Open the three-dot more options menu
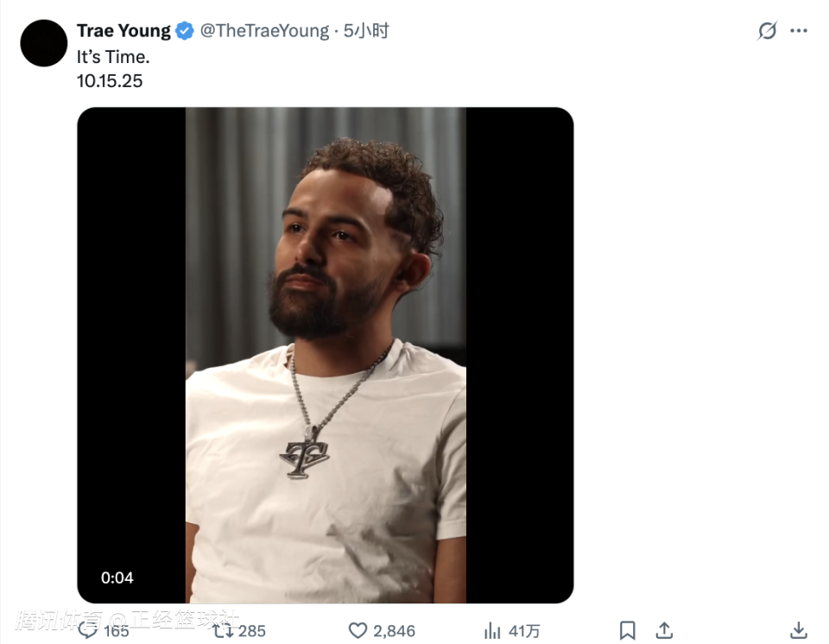The image size is (829, 644). (799, 31)
